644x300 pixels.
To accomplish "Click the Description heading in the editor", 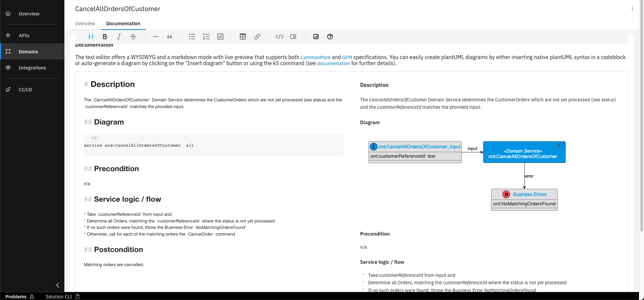I will pyautogui.click(x=113, y=84).
